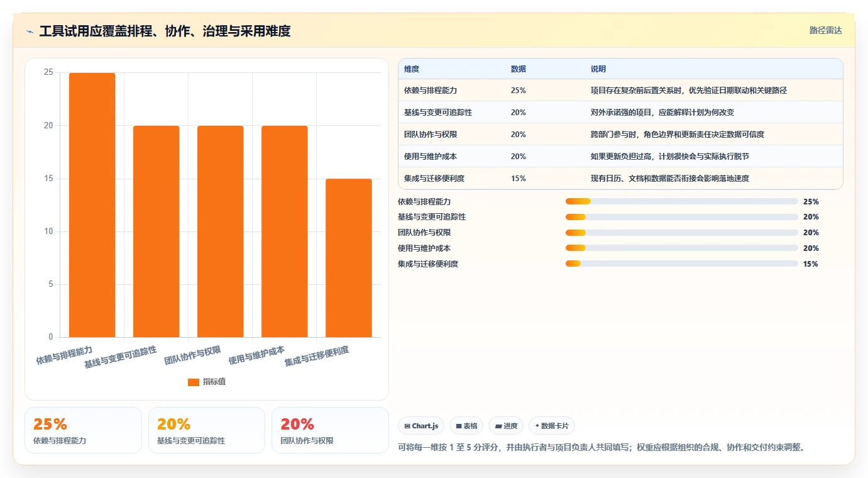Click description 对外承诺强的项目，应能解释计划为何改变

[662, 113]
